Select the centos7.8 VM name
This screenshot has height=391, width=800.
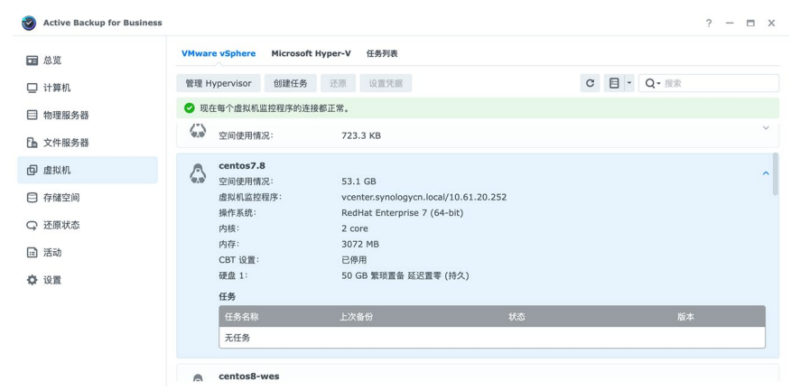tap(242, 166)
